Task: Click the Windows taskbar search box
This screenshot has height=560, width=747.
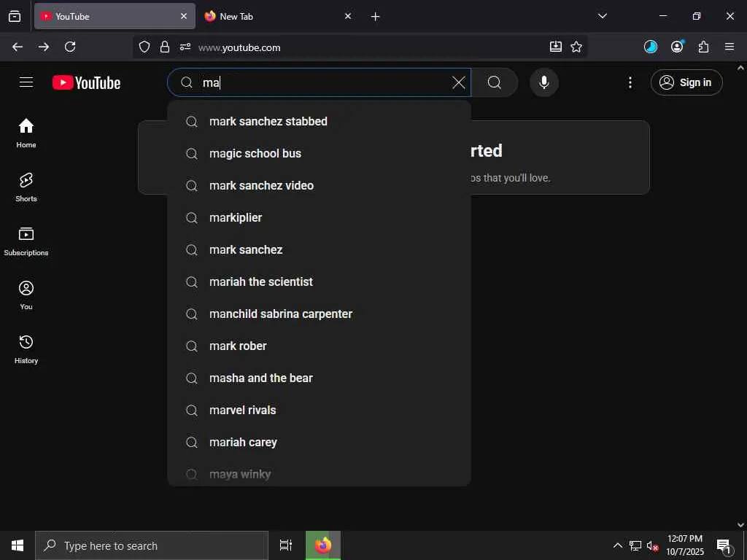Action: coord(152,545)
